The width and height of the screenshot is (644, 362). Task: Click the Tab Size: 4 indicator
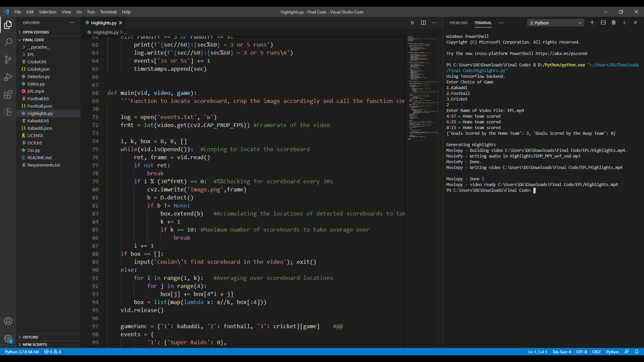pos(561,352)
